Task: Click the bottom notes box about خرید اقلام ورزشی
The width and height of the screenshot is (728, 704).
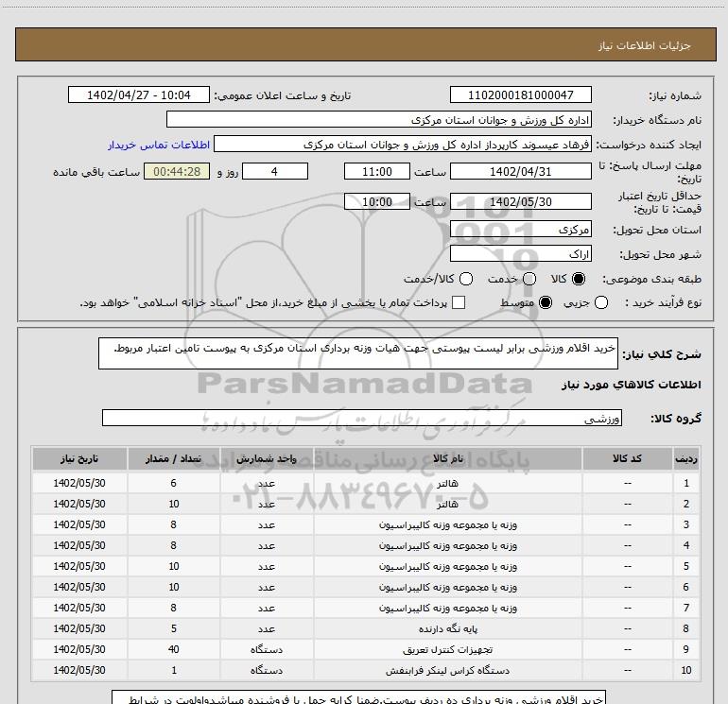Action: 358,696
